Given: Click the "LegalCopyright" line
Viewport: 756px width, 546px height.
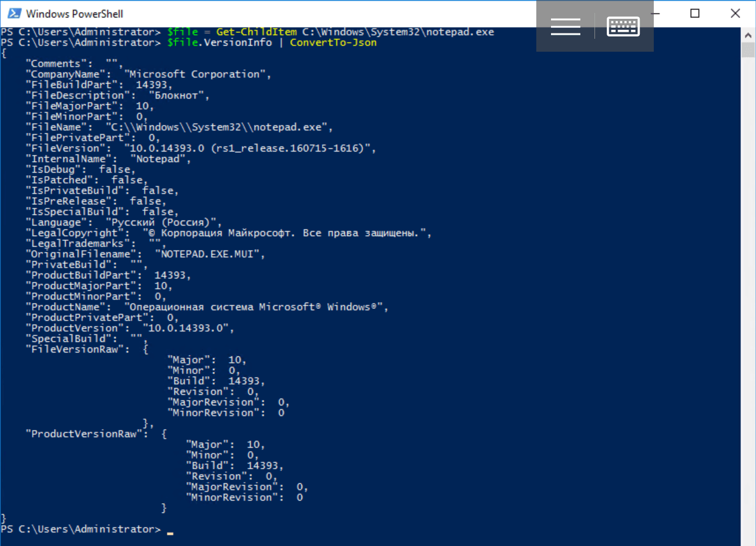Looking at the screenshot, I should [229, 233].
